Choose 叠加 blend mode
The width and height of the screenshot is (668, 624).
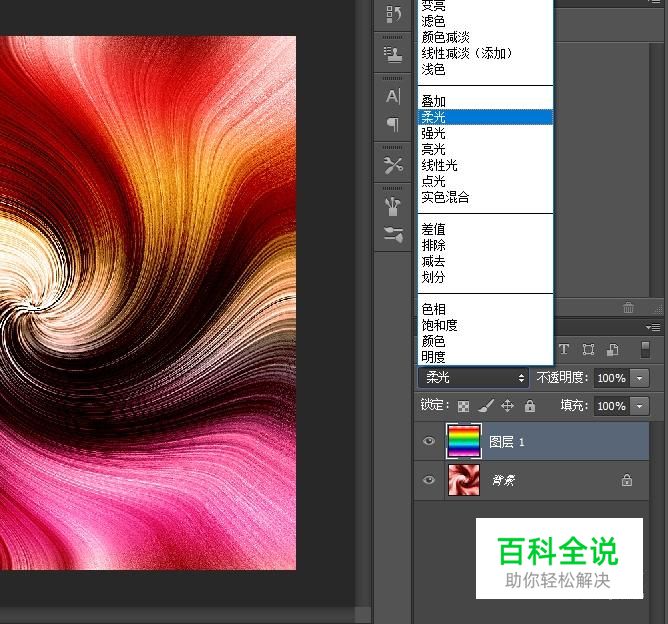(485, 101)
